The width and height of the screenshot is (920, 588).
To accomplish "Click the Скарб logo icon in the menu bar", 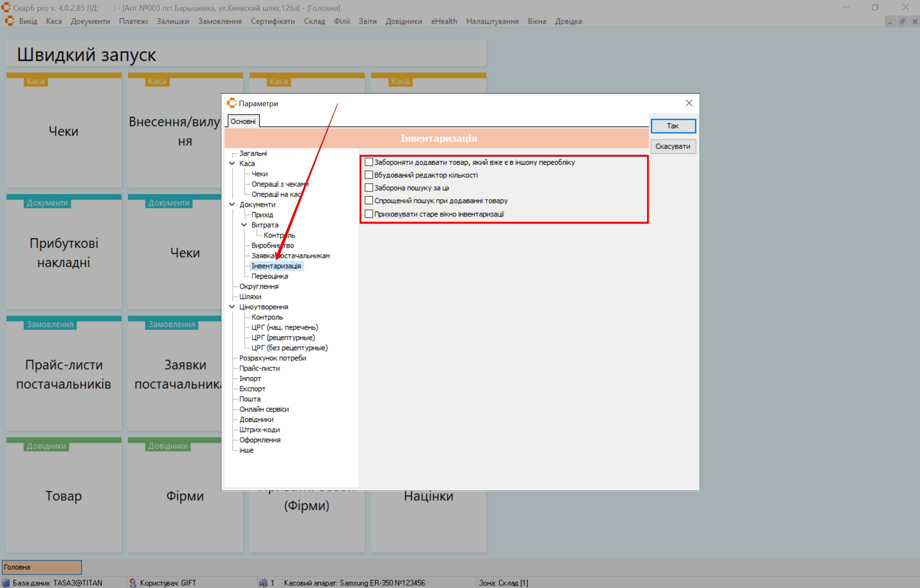I will 9,21.
